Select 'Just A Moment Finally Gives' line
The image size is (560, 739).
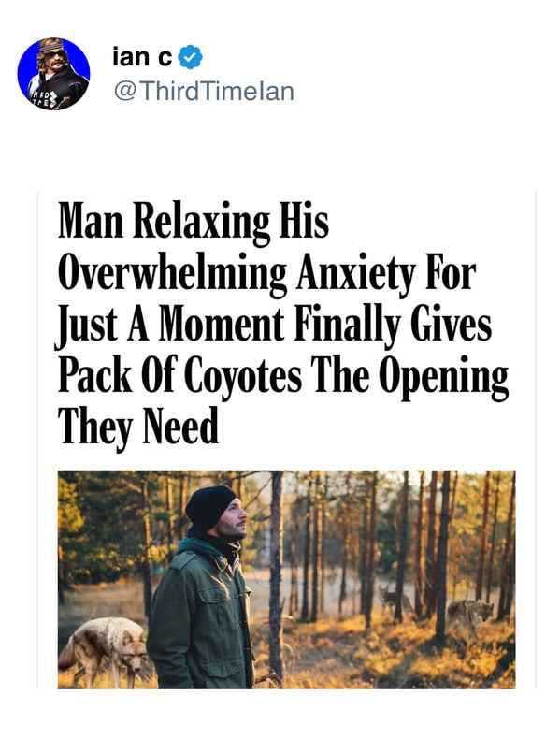274,326
